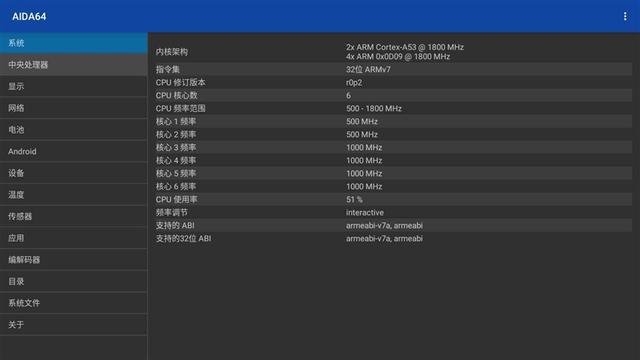The width and height of the screenshot is (640, 360).
Task: Select the 指令集 row label
Action: (x=167, y=69)
